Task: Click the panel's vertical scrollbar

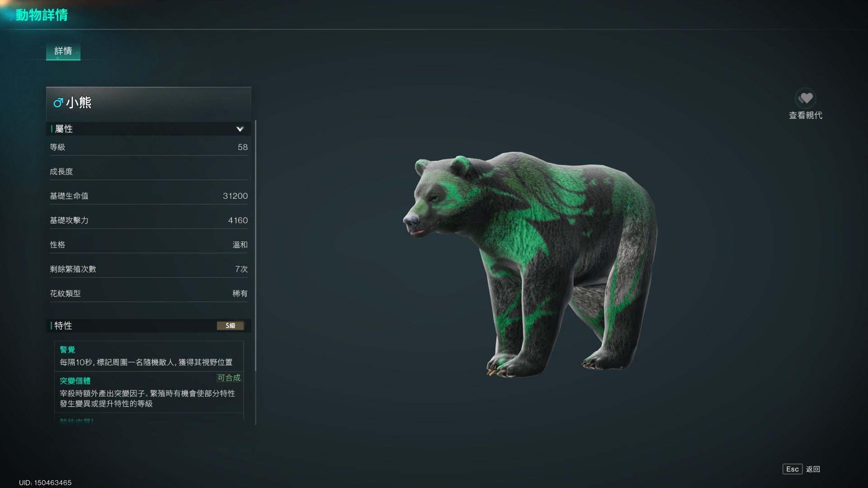Action: [255, 246]
